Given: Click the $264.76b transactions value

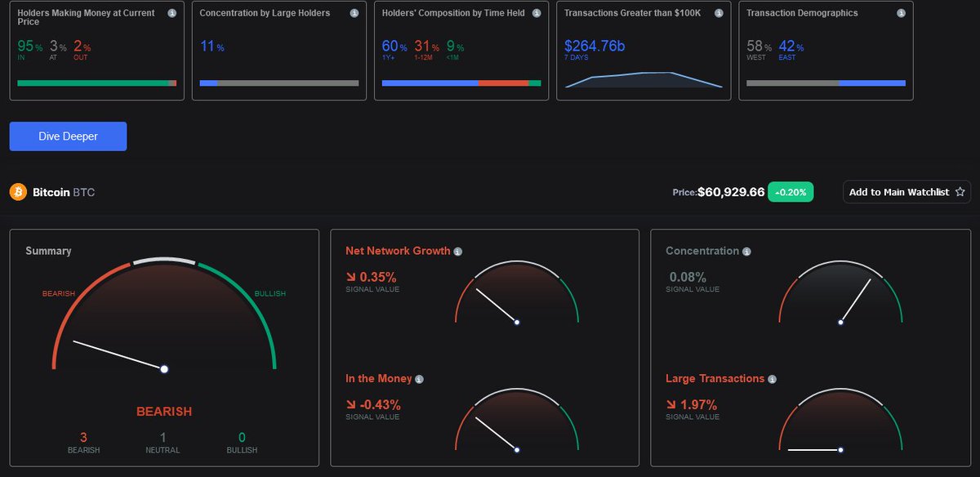Looking at the screenshot, I should [595, 46].
